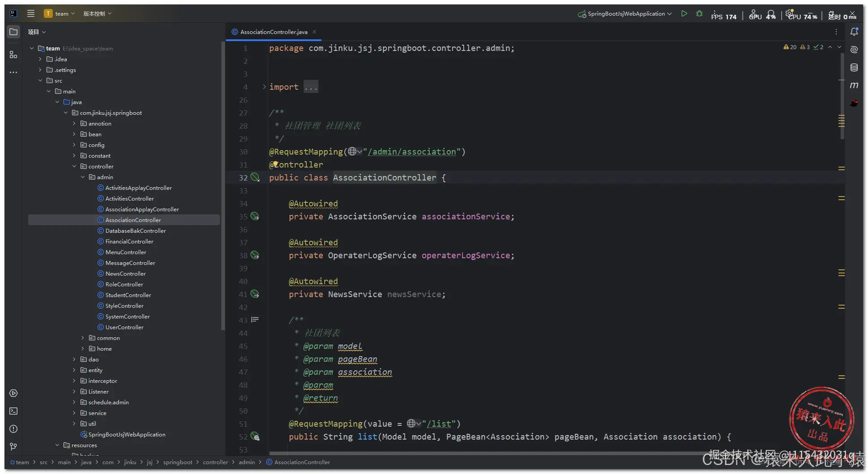This screenshot has width=868, height=474.
Task: Open the 版本控制 version control dropdown
Action: [97, 13]
